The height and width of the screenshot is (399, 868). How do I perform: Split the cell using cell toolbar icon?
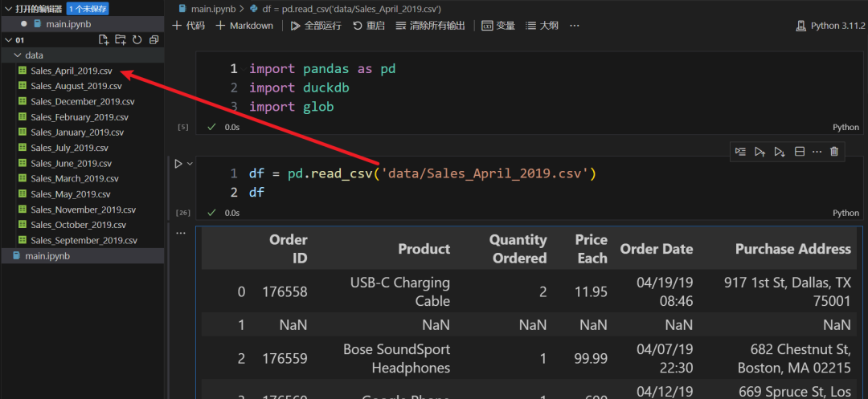click(799, 151)
